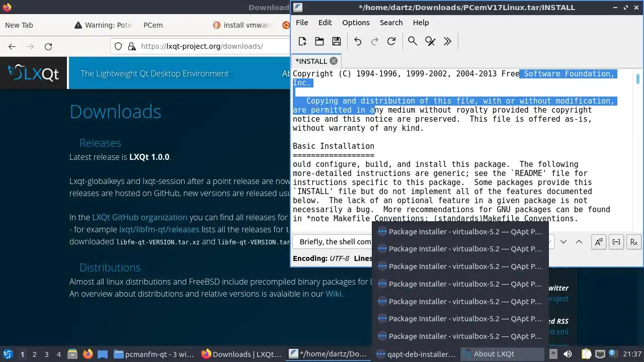Reload the INSTALL file with circular arrow icon
The image size is (644, 362).
point(391,41)
